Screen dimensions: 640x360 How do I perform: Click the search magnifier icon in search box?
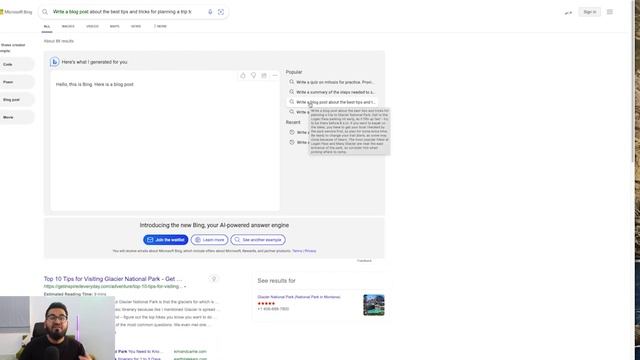tap(45, 12)
